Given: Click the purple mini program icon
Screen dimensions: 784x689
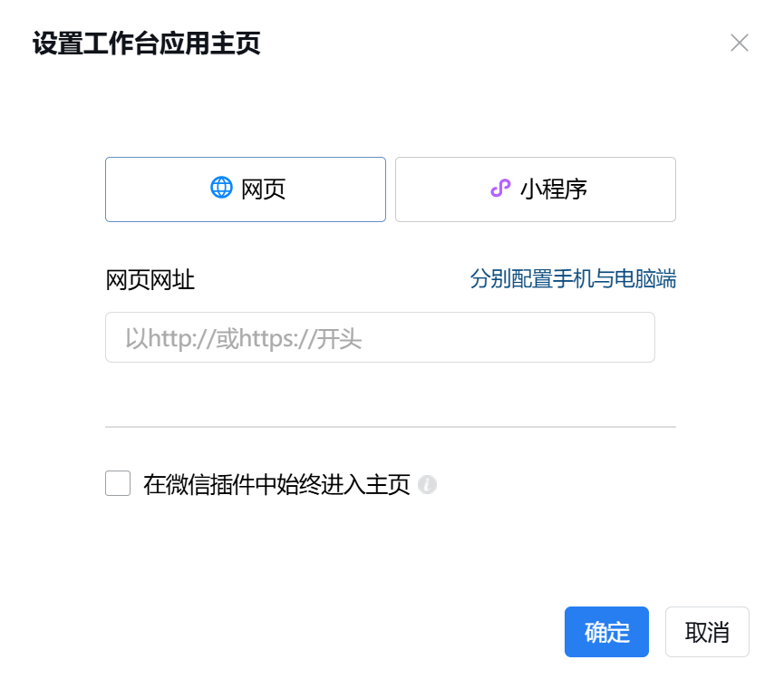Looking at the screenshot, I should [500, 189].
